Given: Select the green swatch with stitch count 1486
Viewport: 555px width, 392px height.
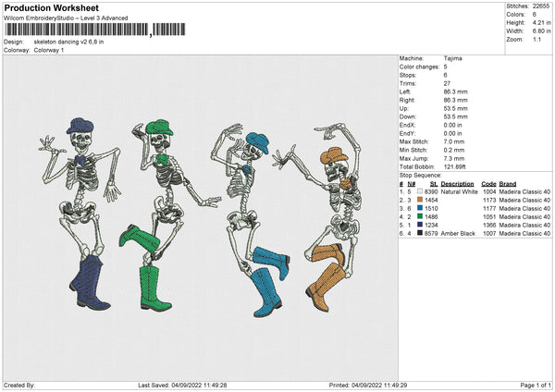Looking at the screenshot, I should (x=420, y=216).
